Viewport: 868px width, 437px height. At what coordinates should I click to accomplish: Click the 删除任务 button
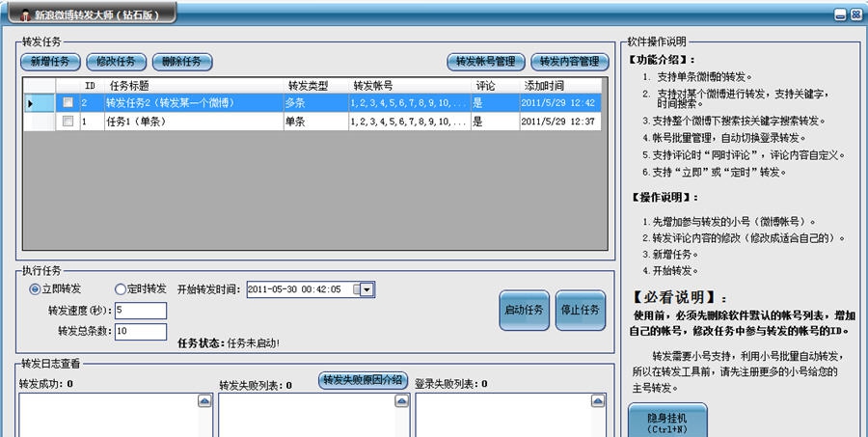pos(182,62)
